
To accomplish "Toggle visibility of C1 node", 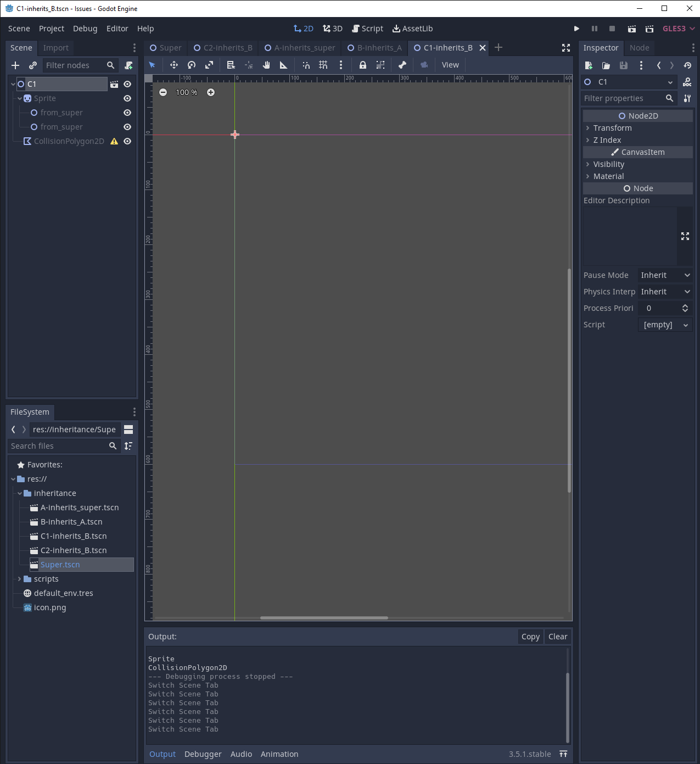I will pyautogui.click(x=127, y=84).
